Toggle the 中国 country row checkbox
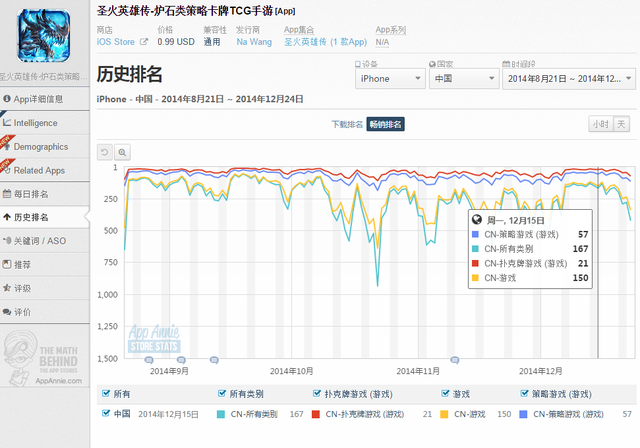 [x=106, y=413]
